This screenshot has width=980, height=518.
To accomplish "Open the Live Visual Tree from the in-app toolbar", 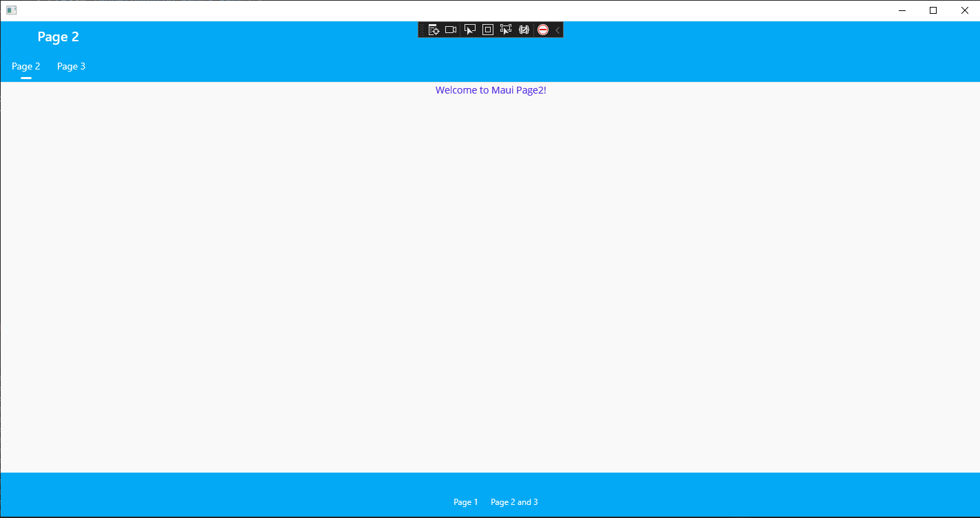I will click(434, 30).
